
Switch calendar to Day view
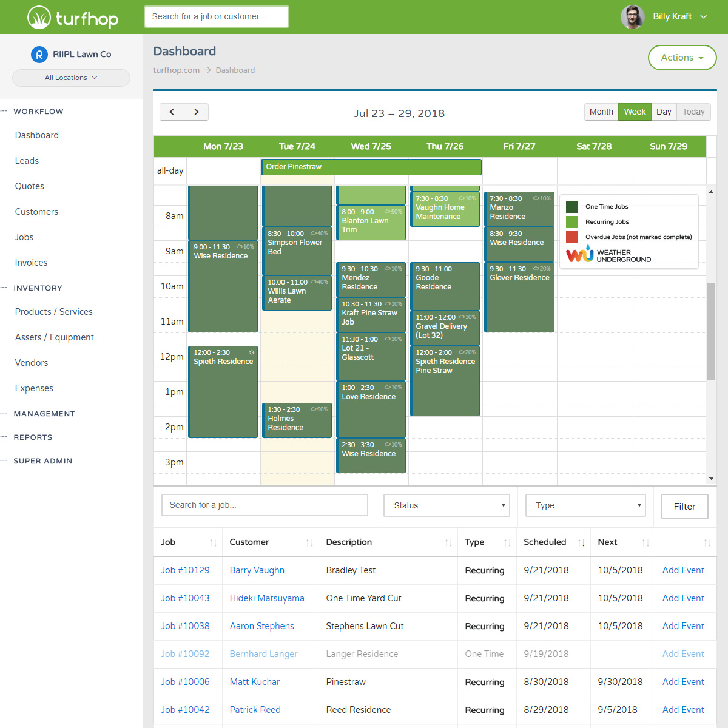click(x=664, y=112)
